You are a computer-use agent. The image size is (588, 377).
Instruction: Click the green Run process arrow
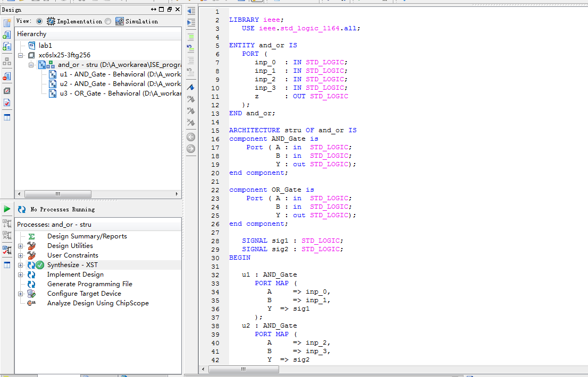[7, 209]
